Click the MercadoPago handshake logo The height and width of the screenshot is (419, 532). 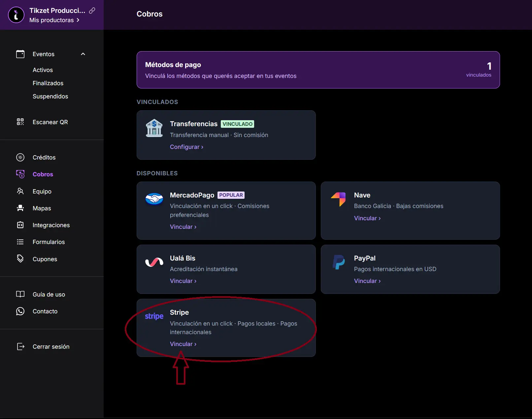(154, 199)
